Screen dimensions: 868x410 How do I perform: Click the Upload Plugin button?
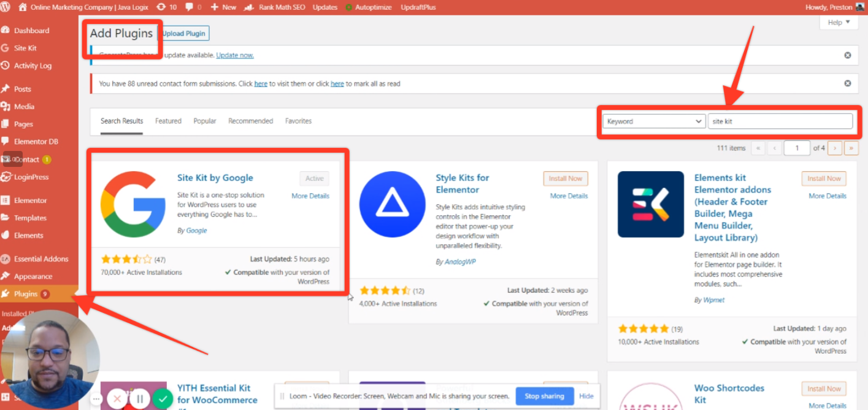[185, 34]
